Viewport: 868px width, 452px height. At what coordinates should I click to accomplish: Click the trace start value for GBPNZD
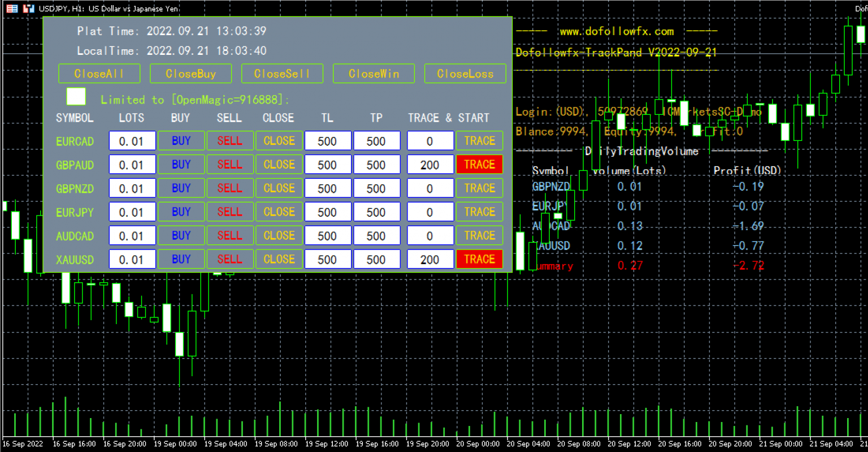click(430, 188)
